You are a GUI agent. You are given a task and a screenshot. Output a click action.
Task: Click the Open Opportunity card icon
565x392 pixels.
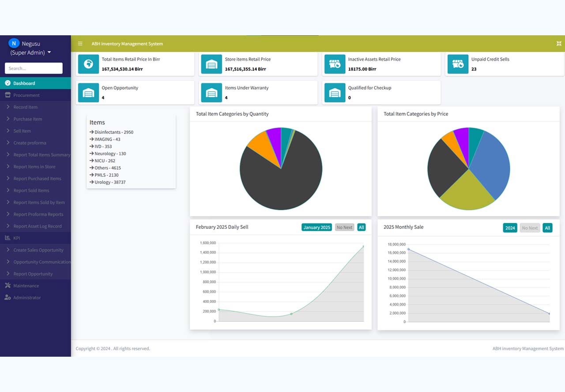coord(88,93)
